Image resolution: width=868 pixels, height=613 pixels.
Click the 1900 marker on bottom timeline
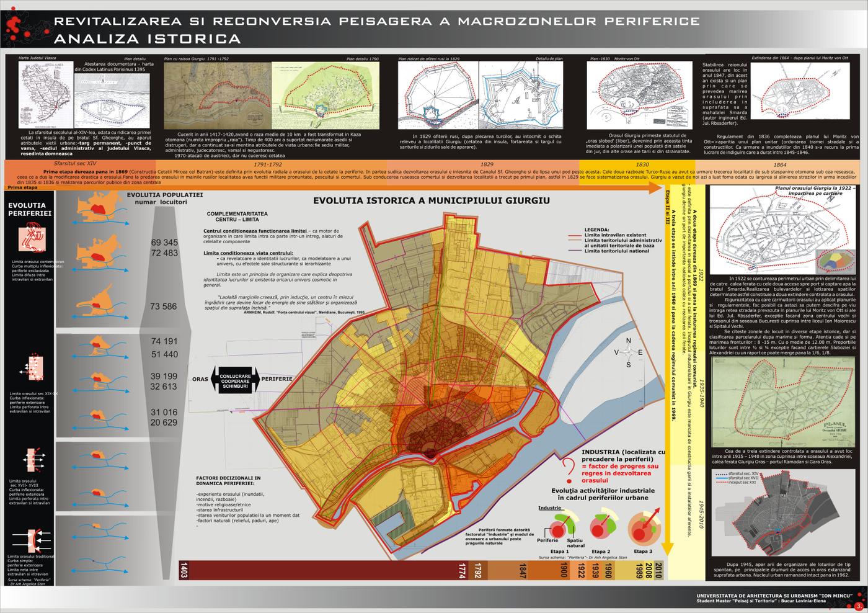click(564, 570)
